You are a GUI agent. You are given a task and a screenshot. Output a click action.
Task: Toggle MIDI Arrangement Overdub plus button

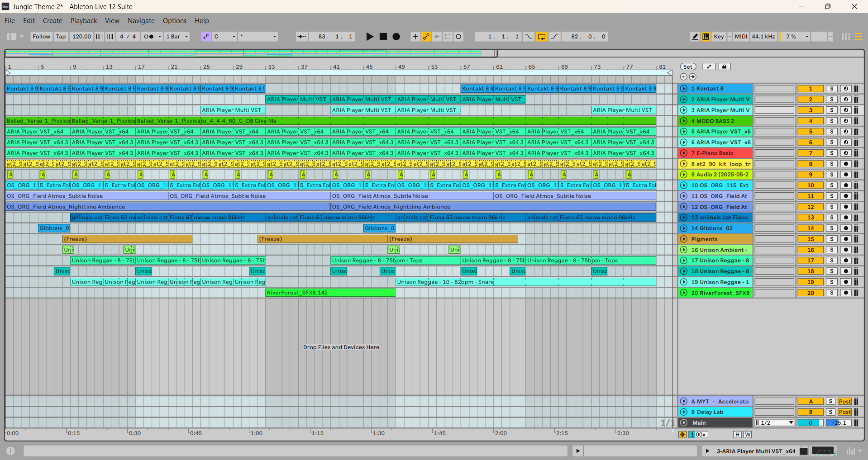point(415,37)
